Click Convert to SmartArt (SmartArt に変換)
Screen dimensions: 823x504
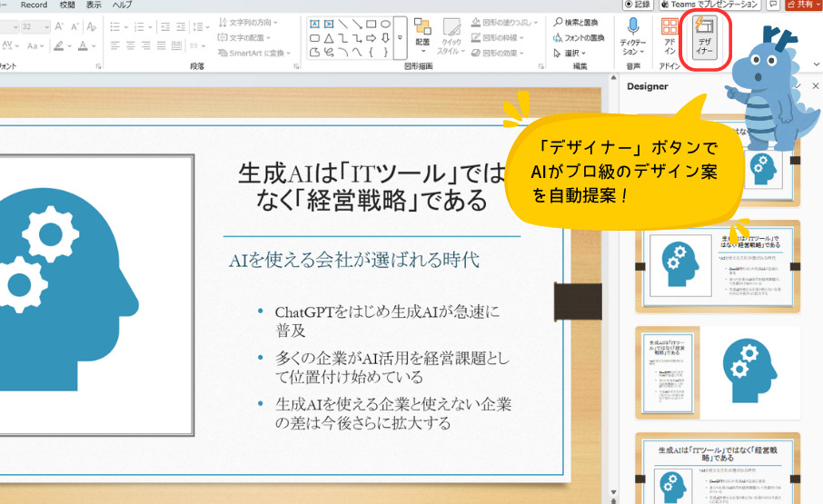[x=254, y=53]
